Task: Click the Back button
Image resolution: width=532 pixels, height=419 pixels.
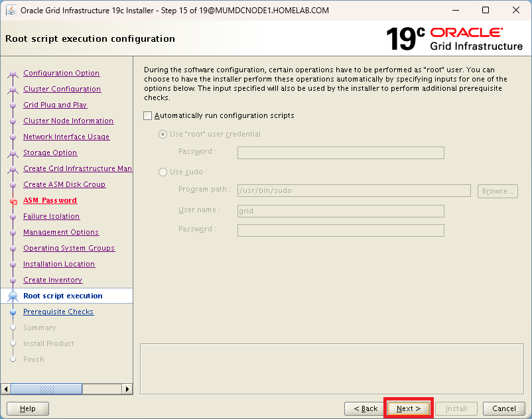Action: click(x=365, y=408)
